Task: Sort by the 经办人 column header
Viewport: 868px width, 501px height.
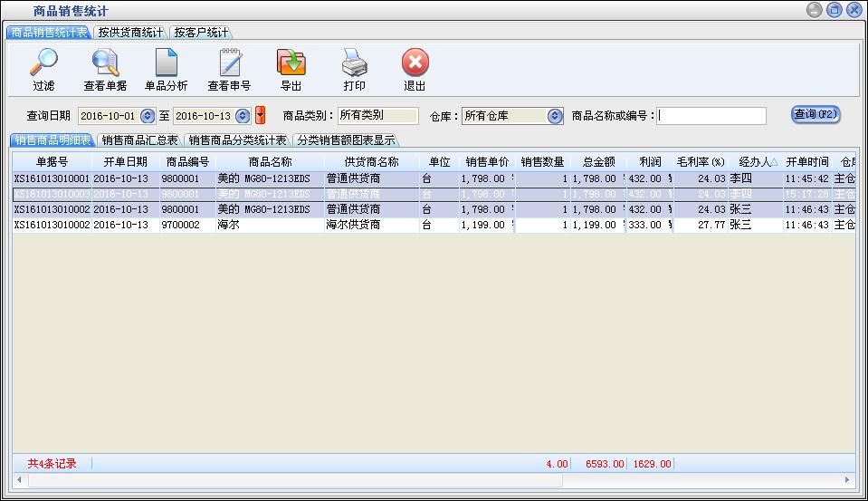Action: pyautogui.click(x=754, y=162)
